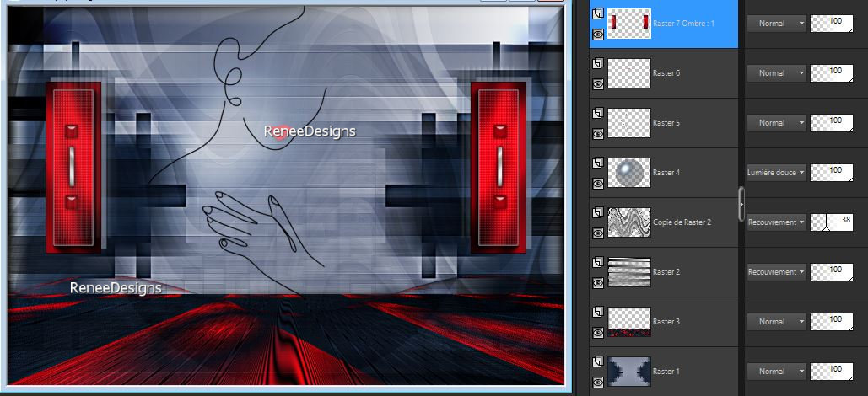
Task: Click layer name 'Raster 6'
Action: (x=666, y=73)
